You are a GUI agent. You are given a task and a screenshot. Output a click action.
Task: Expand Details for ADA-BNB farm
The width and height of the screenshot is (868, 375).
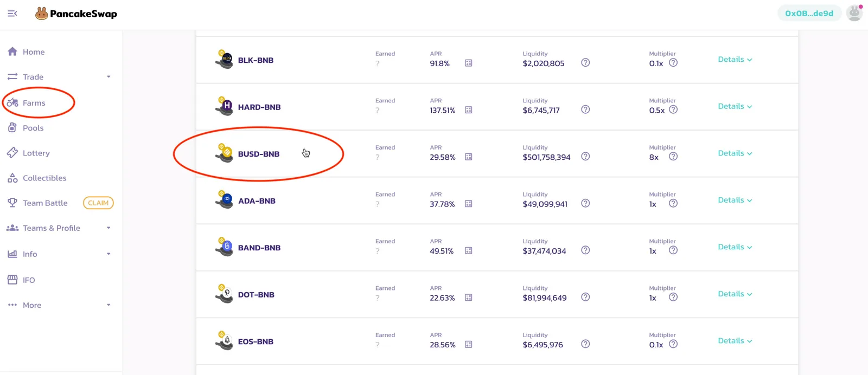[735, 200]
